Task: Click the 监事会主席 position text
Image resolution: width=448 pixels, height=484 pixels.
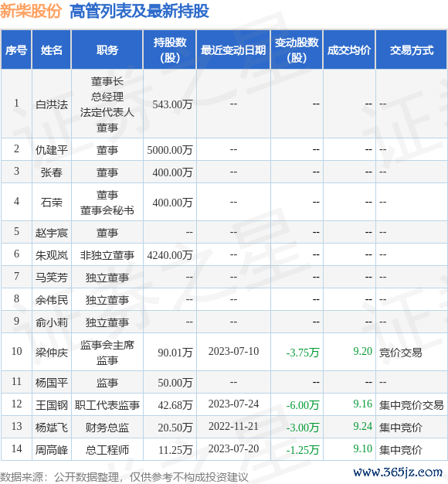Action: [x=107, y=345]
